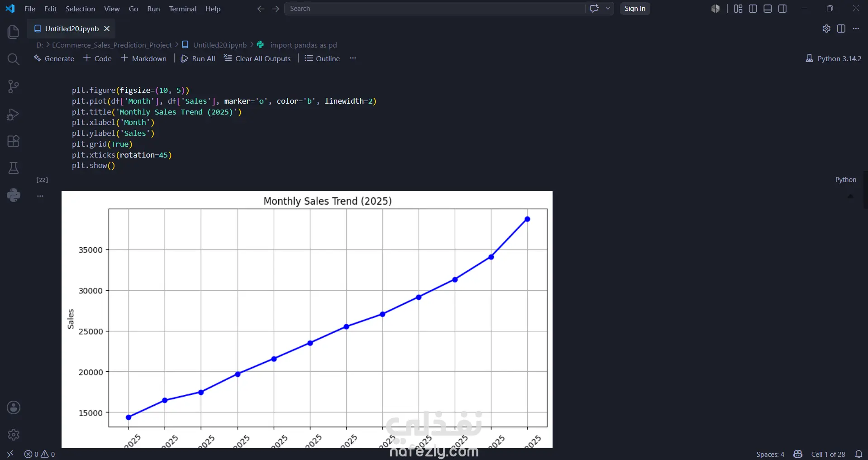Split the editor right
This screenshot has width=868, height=460.
[x=841, y=29]
